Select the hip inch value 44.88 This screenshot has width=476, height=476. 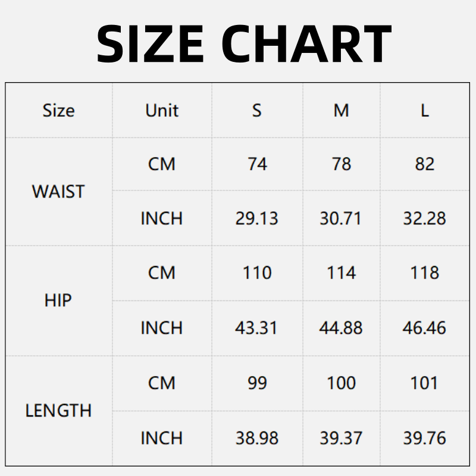click(x=340, y=328)
